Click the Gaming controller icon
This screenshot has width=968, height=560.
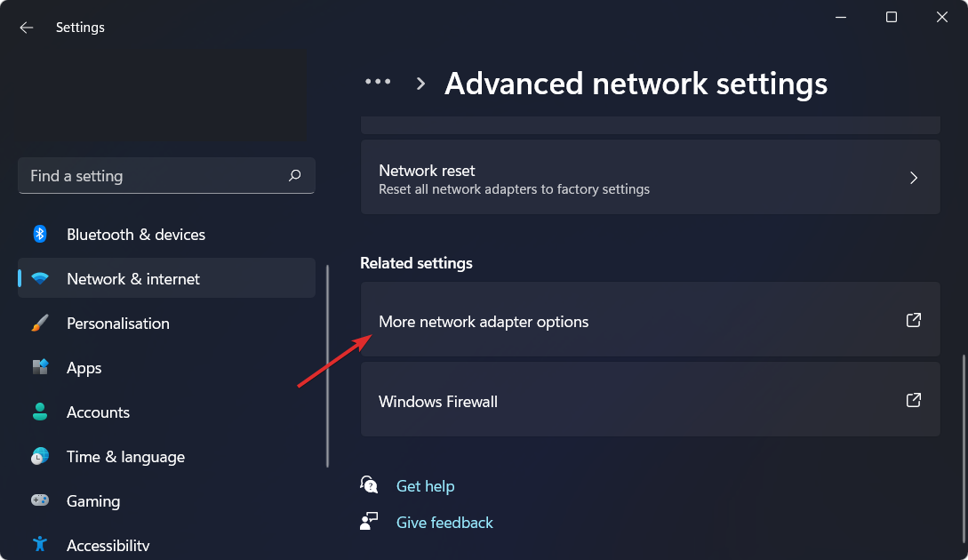[40, 501]
